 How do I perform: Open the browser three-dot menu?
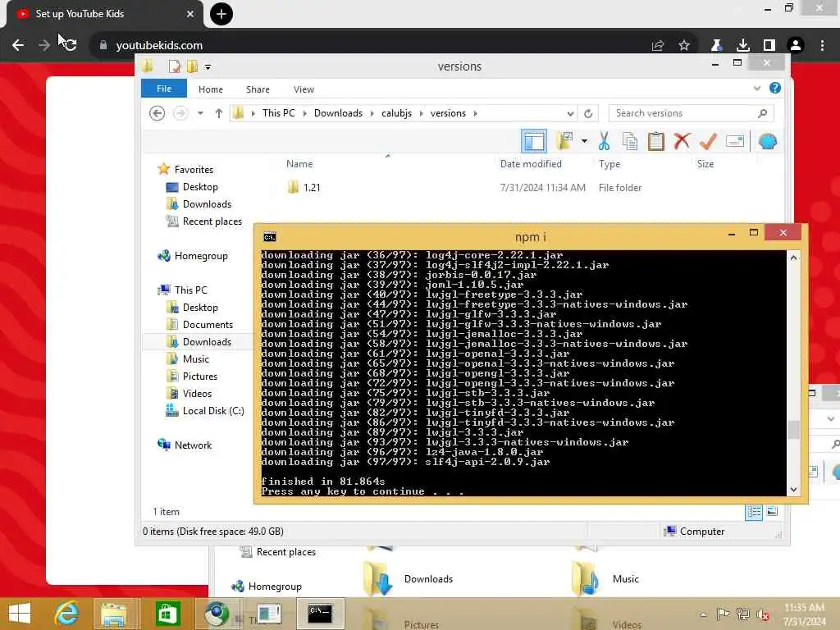pyautogui.click(x=822, y=46)
